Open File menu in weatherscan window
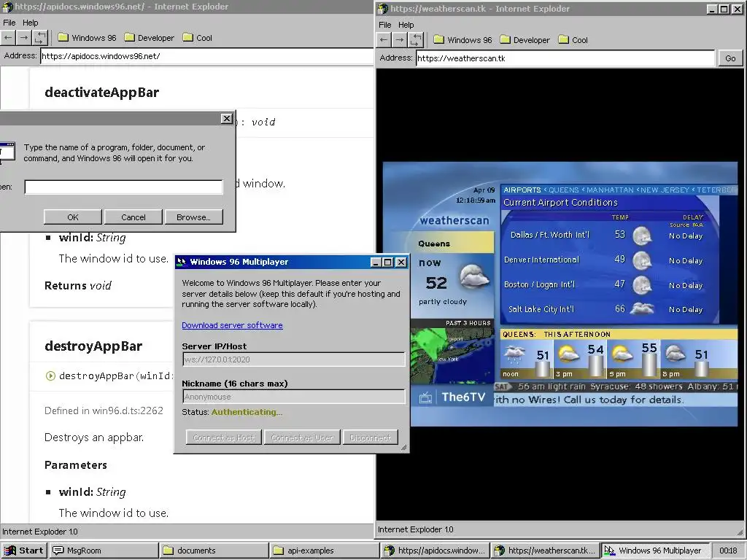 click(x=385, y=25)
